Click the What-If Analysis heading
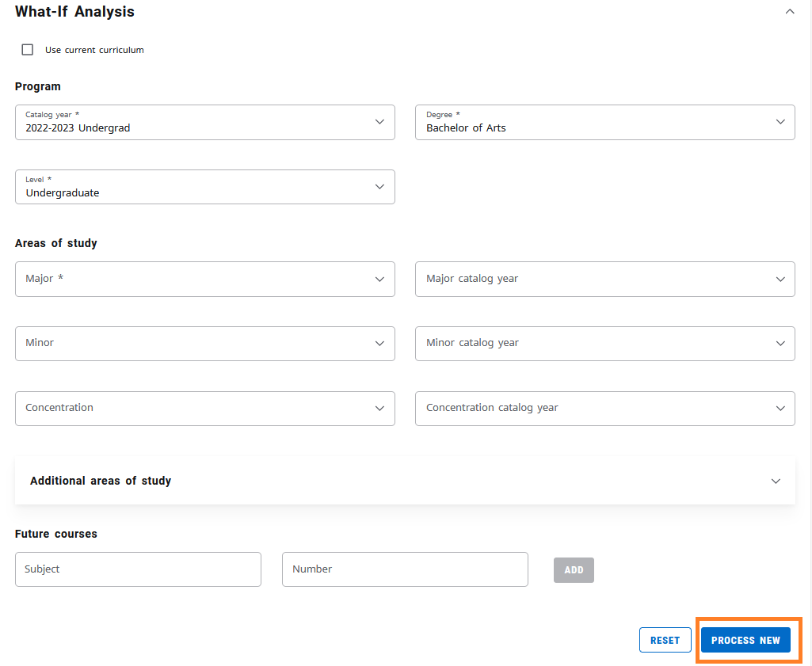812x666 pixels. tap(74, 11)
